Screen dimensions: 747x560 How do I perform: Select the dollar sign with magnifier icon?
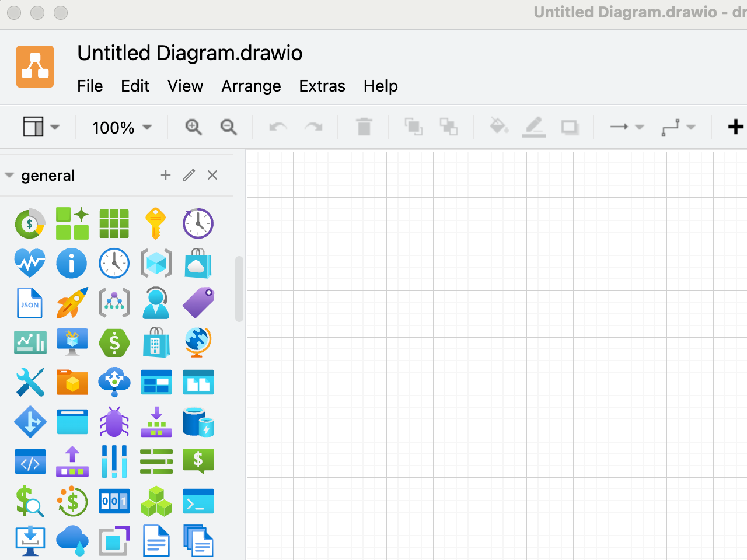(x=30, y=501)
